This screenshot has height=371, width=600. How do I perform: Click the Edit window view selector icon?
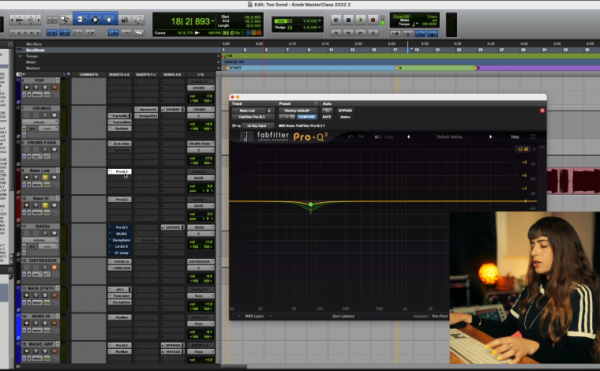tap(19, 75)
